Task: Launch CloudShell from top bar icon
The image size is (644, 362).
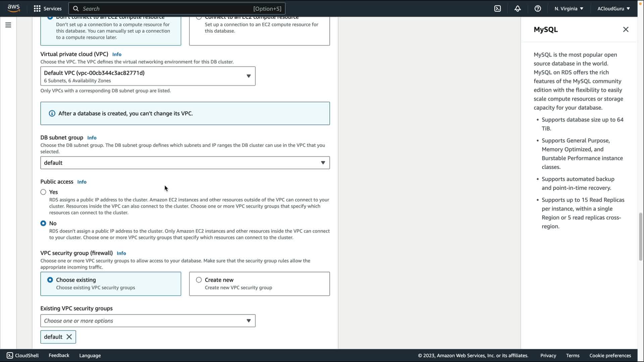Action: click(497, 9)
